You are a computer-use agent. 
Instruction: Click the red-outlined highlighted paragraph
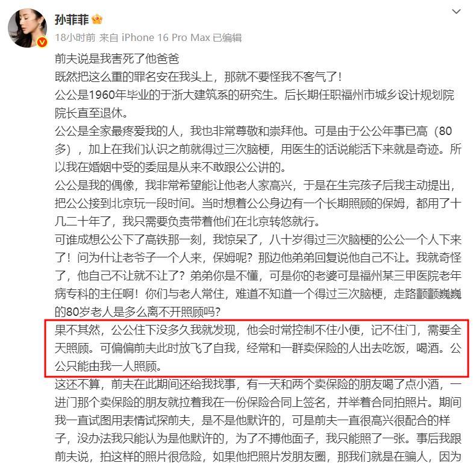[257, 348]
